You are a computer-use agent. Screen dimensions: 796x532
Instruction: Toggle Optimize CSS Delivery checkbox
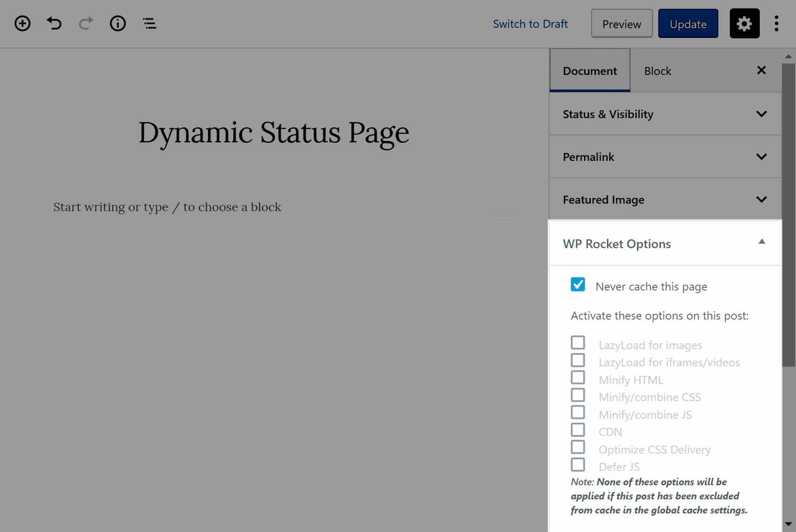pyautogui.click(x=578, y=447)
